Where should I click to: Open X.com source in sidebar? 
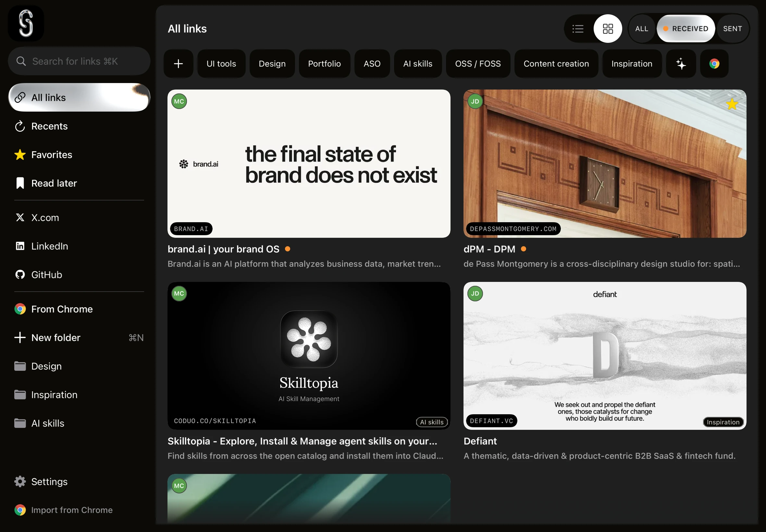tap(79, 217)
